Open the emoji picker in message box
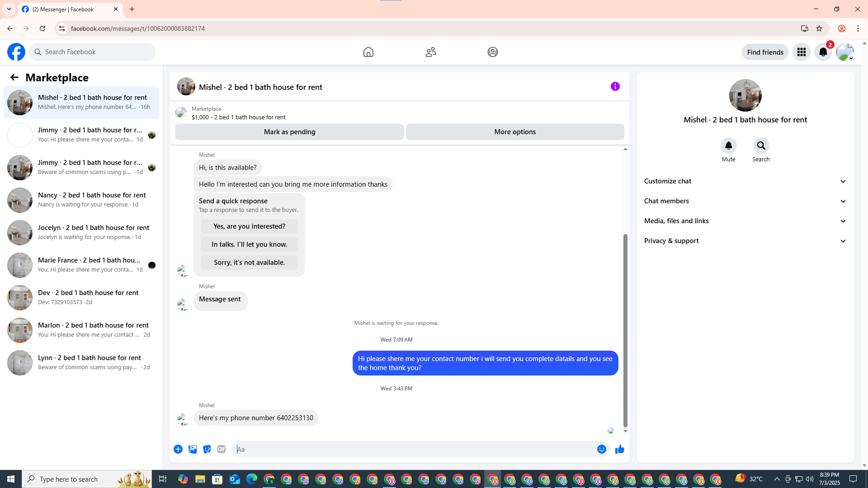The height and width of the screenshot is (488, 868). (601, 449)
